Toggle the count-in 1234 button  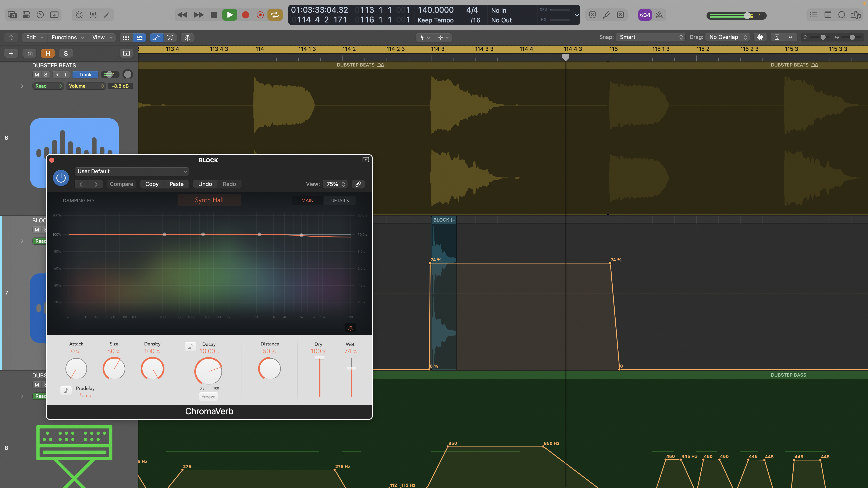click(645, 15)
